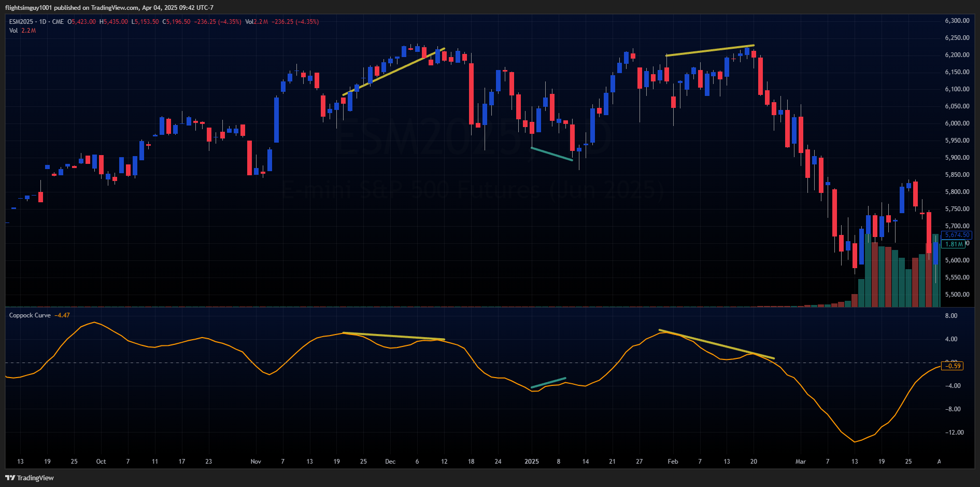Viewport: 980px width, 487px height.
Task: Select the low value L5,153.50
Action: click(x=145, y=22)
